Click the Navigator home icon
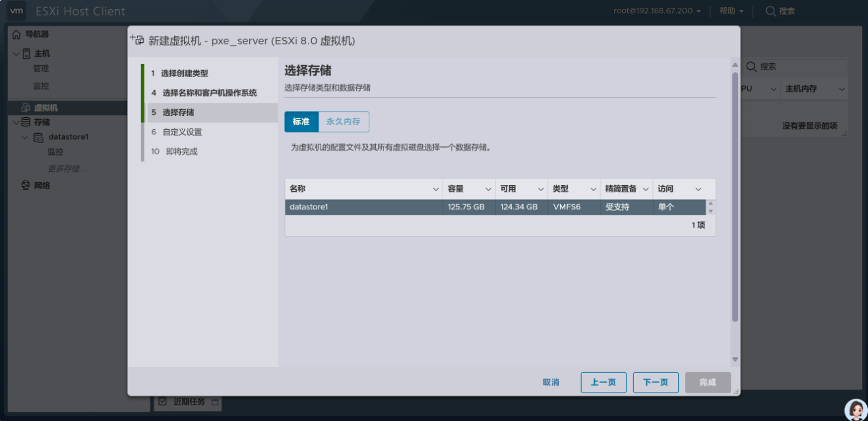868x421 pixels. click(17, 34)
